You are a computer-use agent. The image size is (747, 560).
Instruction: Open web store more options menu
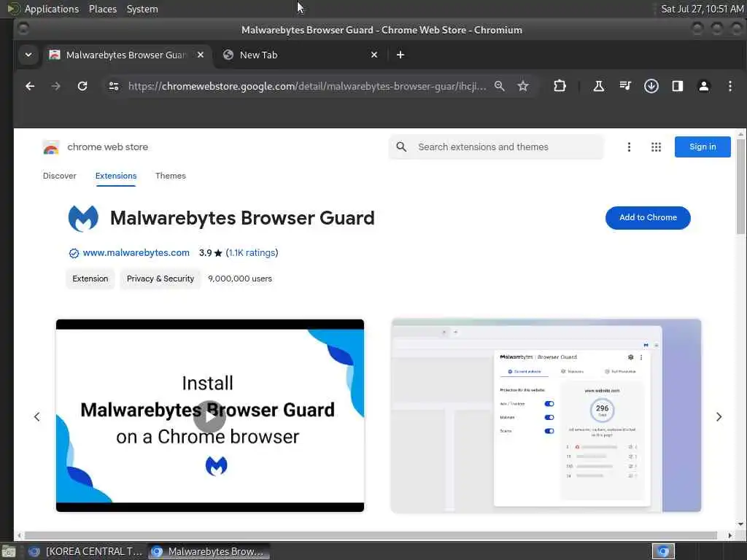(x=629, y=147)
